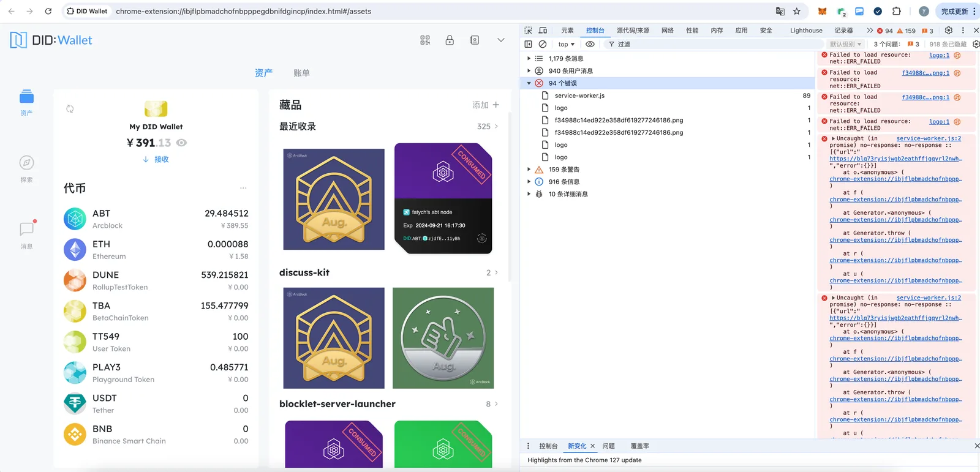Click 添加 to add a collectible
The width and height of the screenshot is (980, 472).
pos(486,105)
